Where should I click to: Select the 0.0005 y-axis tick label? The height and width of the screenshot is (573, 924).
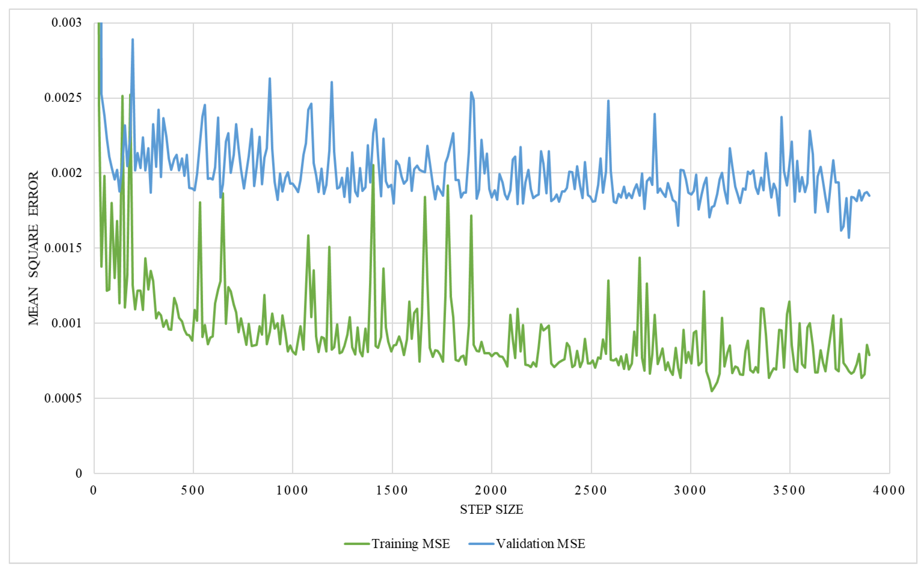pyautogui.click(x=63, y=398)
